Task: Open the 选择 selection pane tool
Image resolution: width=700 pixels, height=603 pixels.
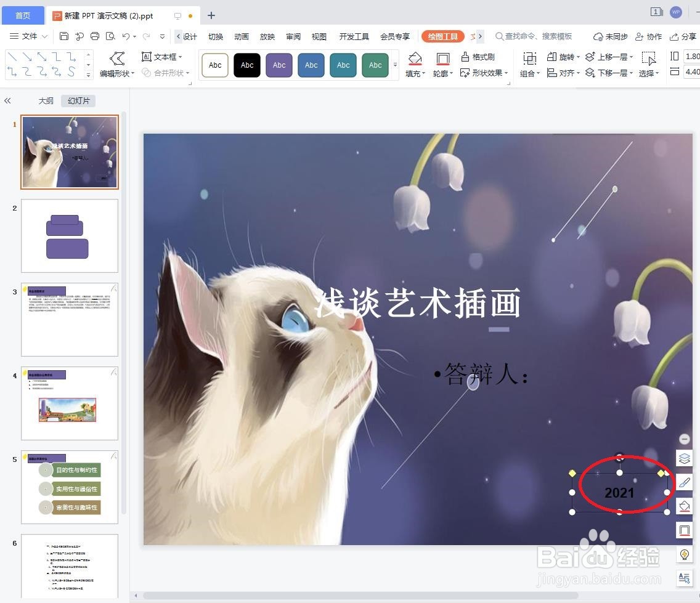Action: pos(649,65)
